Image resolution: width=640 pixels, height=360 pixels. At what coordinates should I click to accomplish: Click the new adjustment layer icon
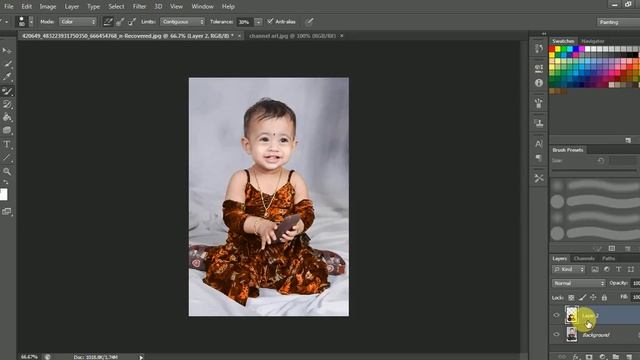point(602,357)
